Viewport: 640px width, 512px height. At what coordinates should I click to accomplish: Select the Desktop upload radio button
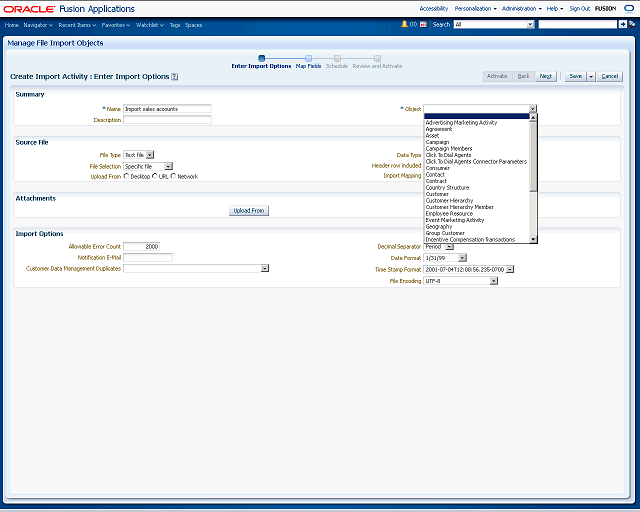tap(126, 176)
